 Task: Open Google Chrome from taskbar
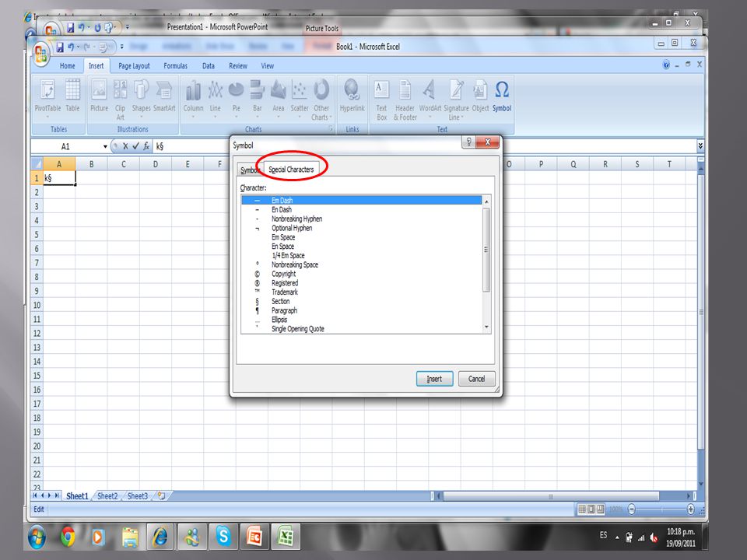68,537
